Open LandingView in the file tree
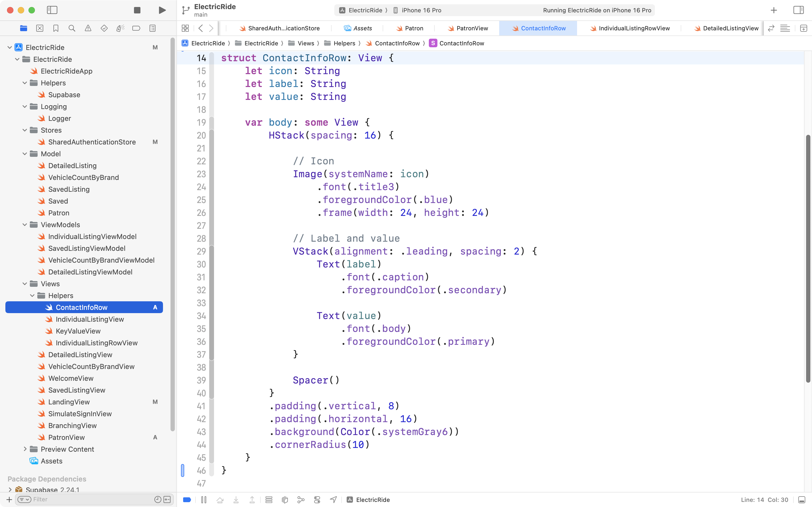This screenshot has width=812, height=507. [x=69, y=402]
